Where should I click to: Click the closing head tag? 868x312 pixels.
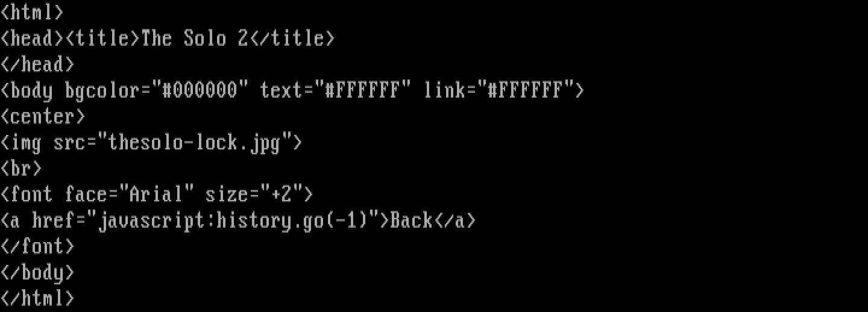coord(37,64)
